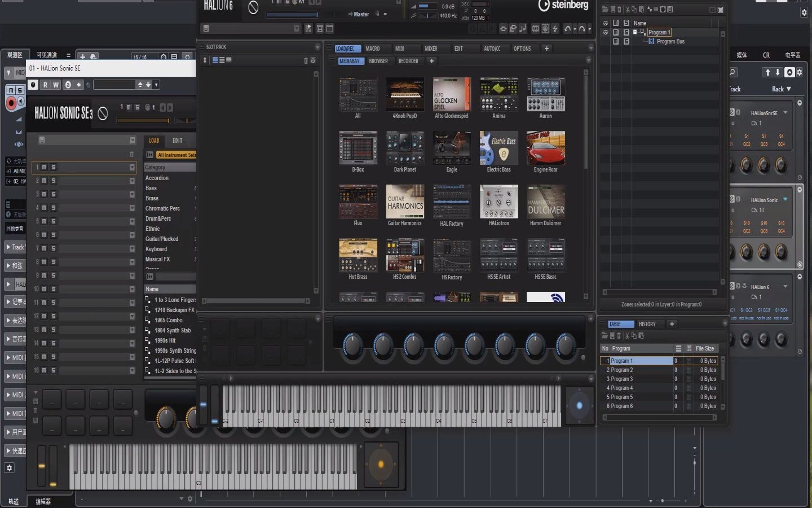The height and width of the screenshot is (508, 812).
Task: Choose the Electric Bass library icon
Action: point(498,148)
